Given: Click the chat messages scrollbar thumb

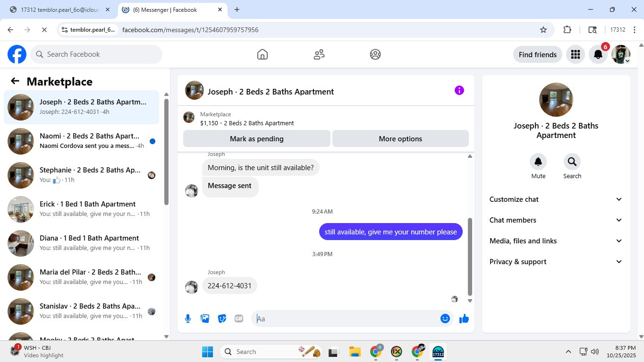Looking at the screenshot, I should tap(470, 256).
